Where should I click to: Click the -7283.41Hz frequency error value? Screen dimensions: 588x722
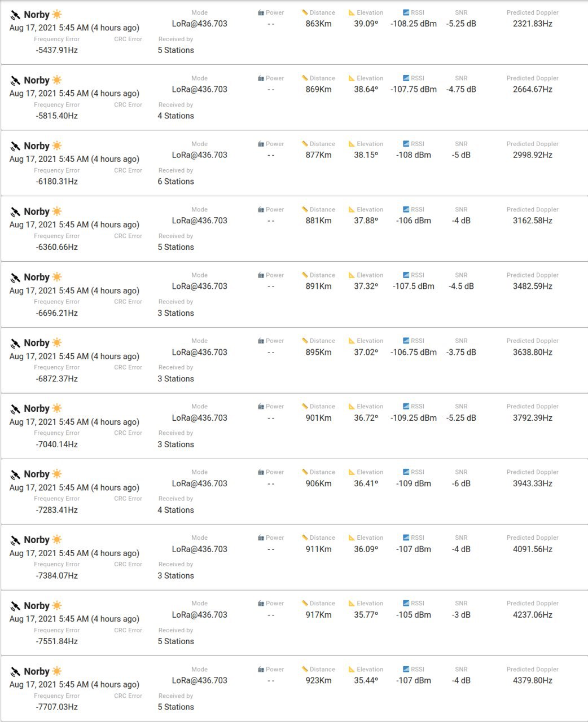[x=56, y=510]
